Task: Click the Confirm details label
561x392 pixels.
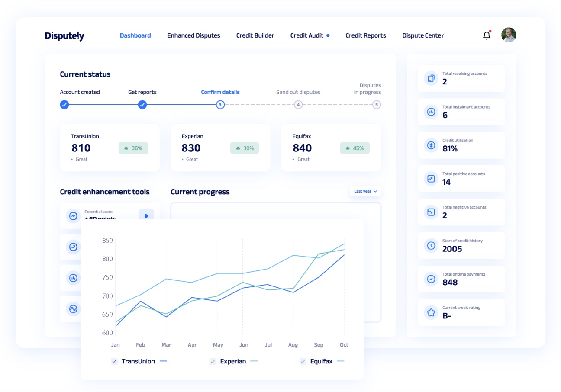Action: (220, 92)
